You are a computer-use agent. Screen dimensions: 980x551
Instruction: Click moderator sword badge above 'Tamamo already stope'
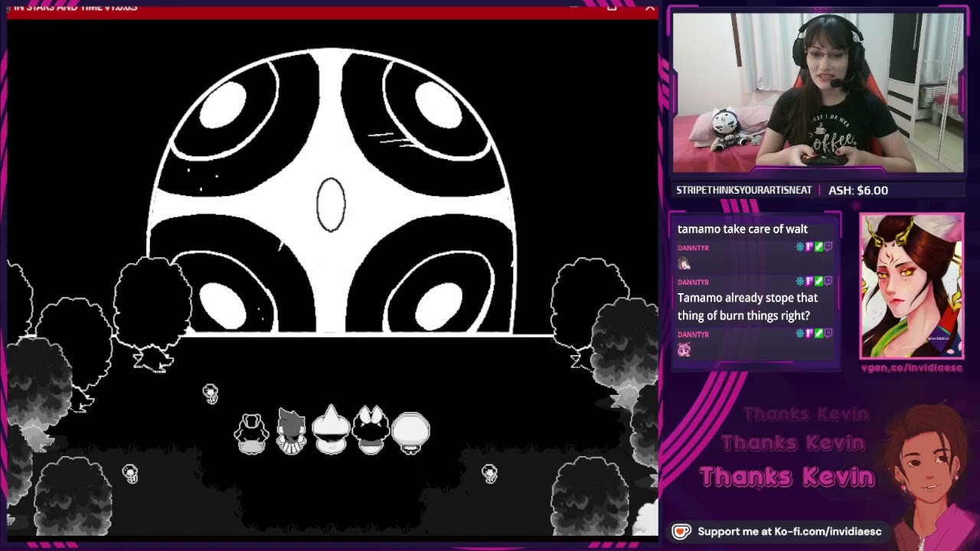pos(818,281)
